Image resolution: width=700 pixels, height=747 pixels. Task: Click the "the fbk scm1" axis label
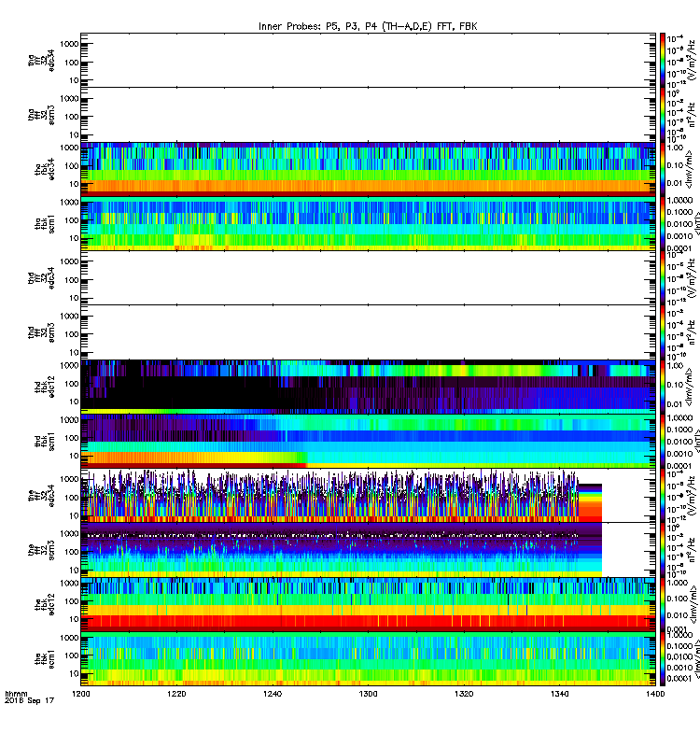coord(44,659)
